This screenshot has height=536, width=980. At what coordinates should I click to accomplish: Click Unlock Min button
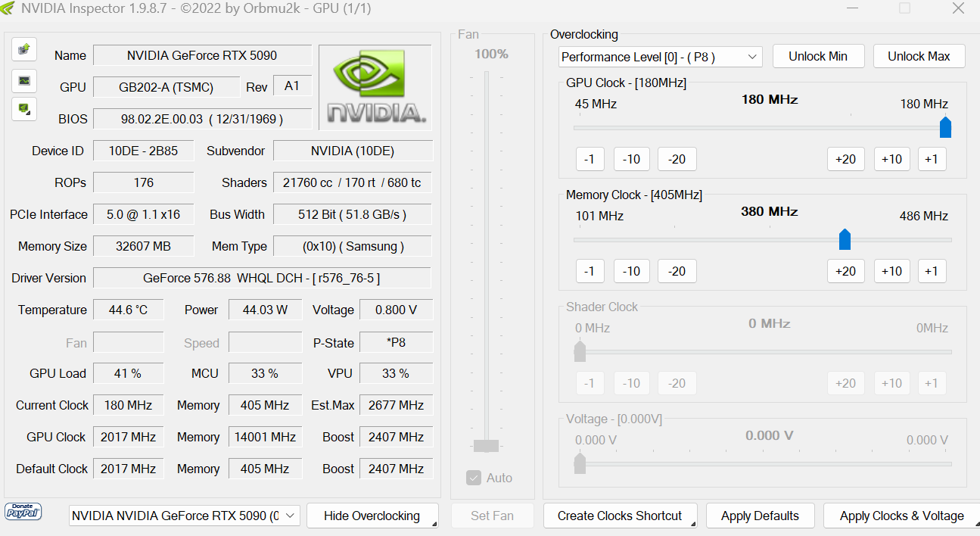point(818,57)
